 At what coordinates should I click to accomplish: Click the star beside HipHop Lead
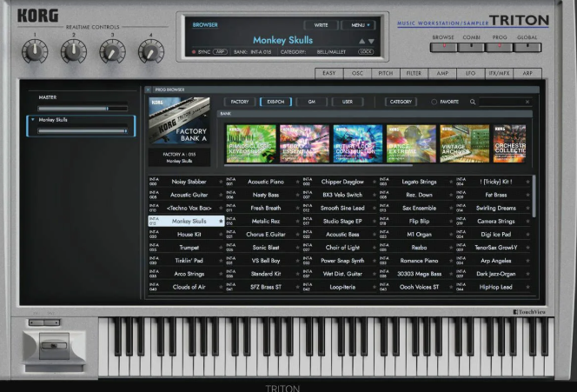click(527, 287)
